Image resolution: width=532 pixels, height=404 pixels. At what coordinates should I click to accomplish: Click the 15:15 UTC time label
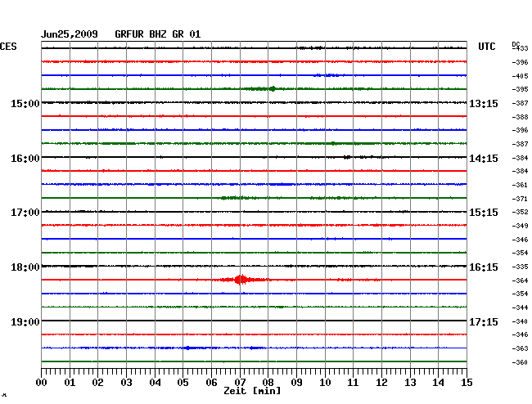484,213
